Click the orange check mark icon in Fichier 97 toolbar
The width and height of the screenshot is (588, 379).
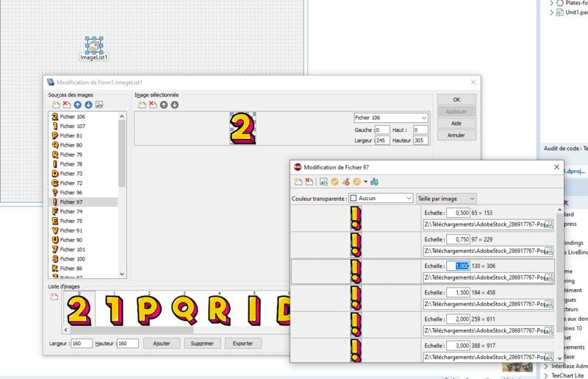[x=334, y=182]
